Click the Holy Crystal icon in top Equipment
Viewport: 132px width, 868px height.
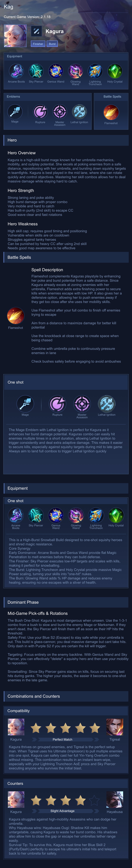[x=115, y=71]
